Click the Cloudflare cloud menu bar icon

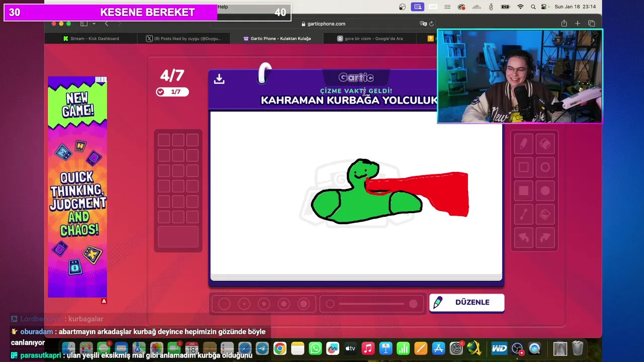coord(476,7)
